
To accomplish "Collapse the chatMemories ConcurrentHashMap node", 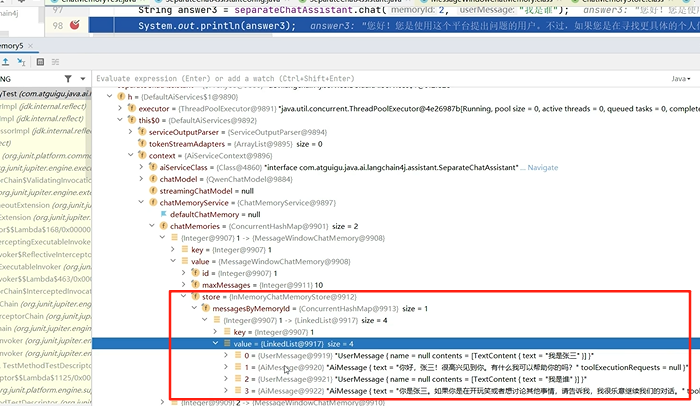I will pos(152,226).
